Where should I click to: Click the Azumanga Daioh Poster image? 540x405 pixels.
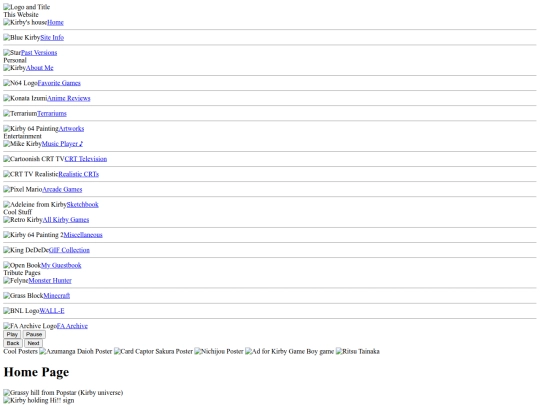(75, 351)
